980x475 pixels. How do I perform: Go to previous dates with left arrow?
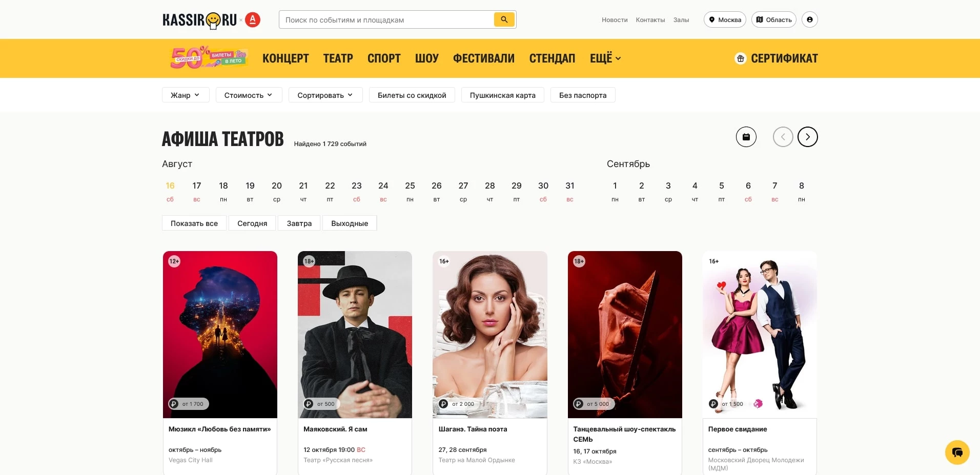(x=783, y=137)
